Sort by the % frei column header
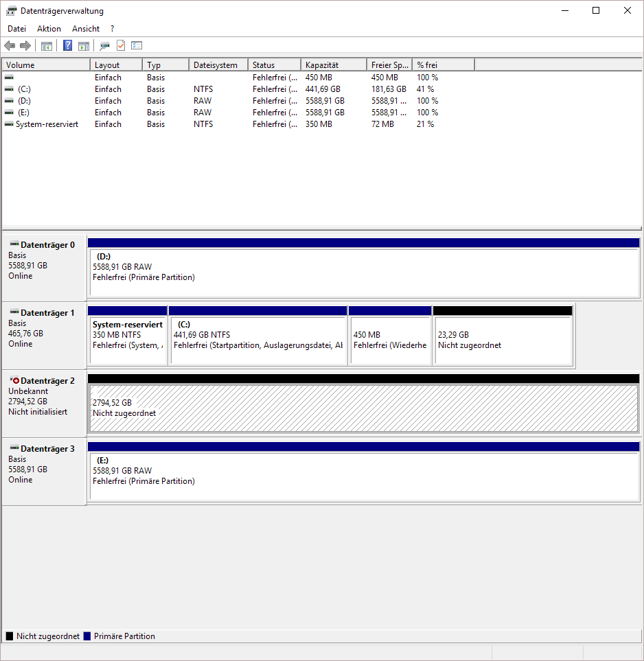This screenshot has width=644, height=661. [444, 65]
